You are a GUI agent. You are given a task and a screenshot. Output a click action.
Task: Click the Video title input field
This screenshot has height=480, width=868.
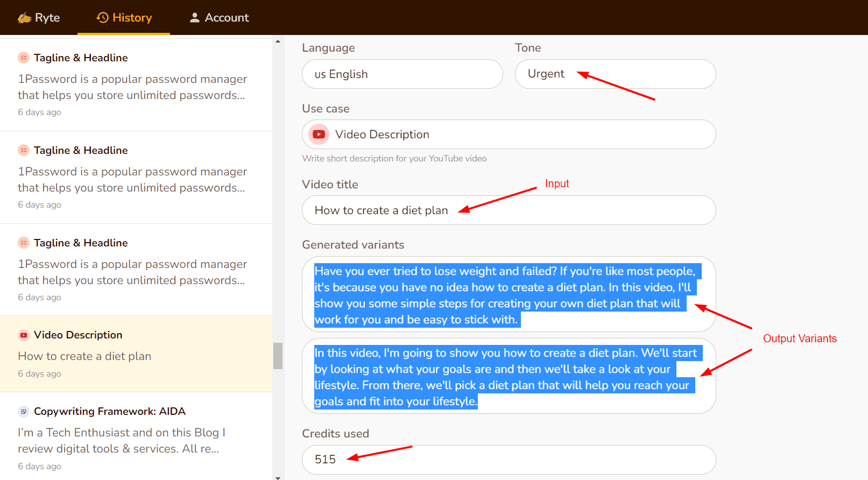509,210
